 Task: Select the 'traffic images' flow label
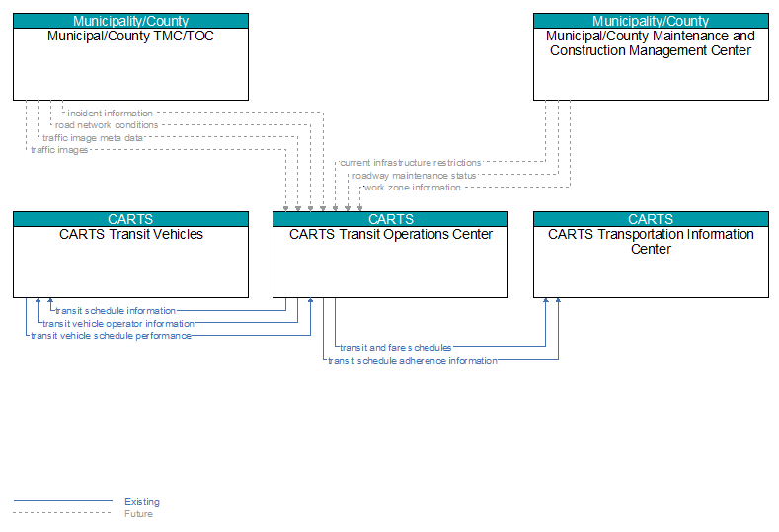click(59, 149)
